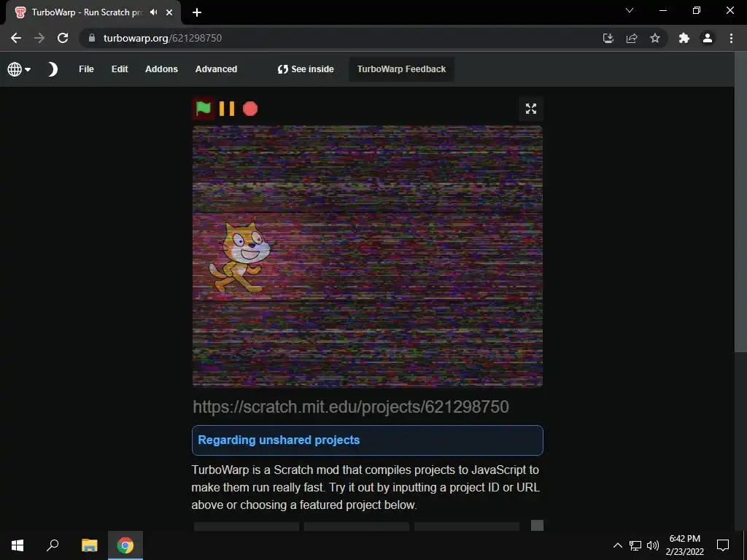Install the TurboWarp app from address bar

pos(608,38)
